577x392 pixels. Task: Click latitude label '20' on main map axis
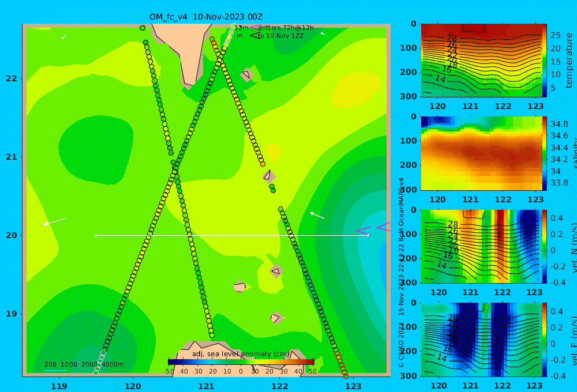[x=12, y=235]
